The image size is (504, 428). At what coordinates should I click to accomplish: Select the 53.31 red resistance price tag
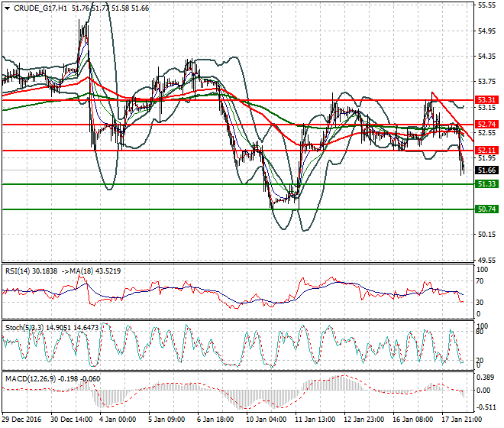tap(486, 100)
